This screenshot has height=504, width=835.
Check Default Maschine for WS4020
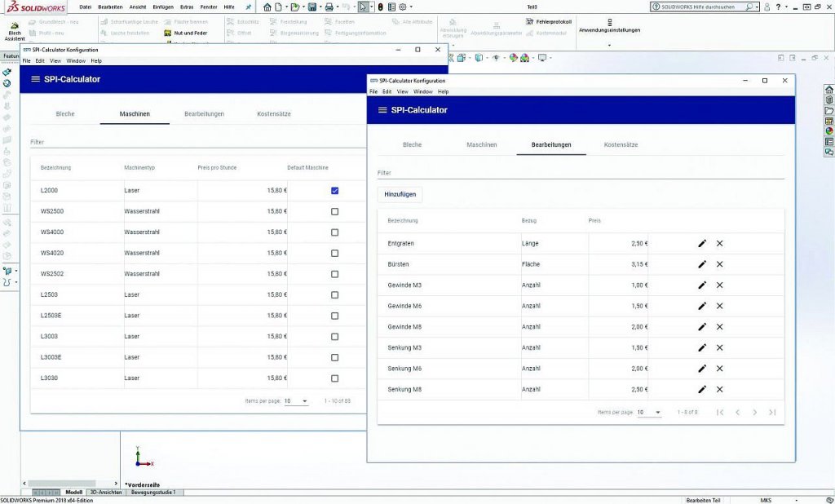pyautogui.click(x=334, y=253)
